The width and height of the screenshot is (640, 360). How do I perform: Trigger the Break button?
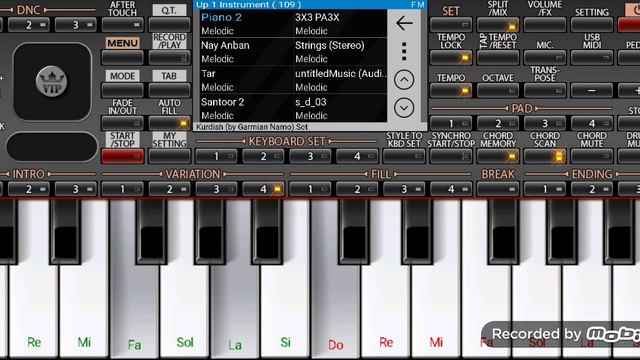tap(498, 189)
